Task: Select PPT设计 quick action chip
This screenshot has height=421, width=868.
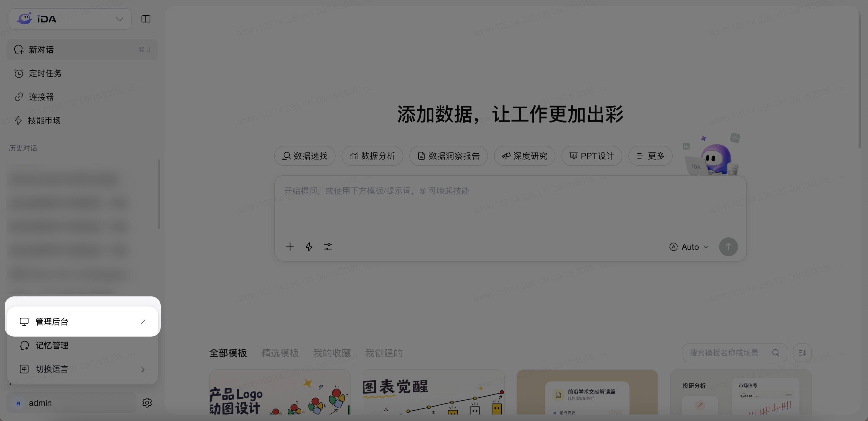Action: [592, 156]
